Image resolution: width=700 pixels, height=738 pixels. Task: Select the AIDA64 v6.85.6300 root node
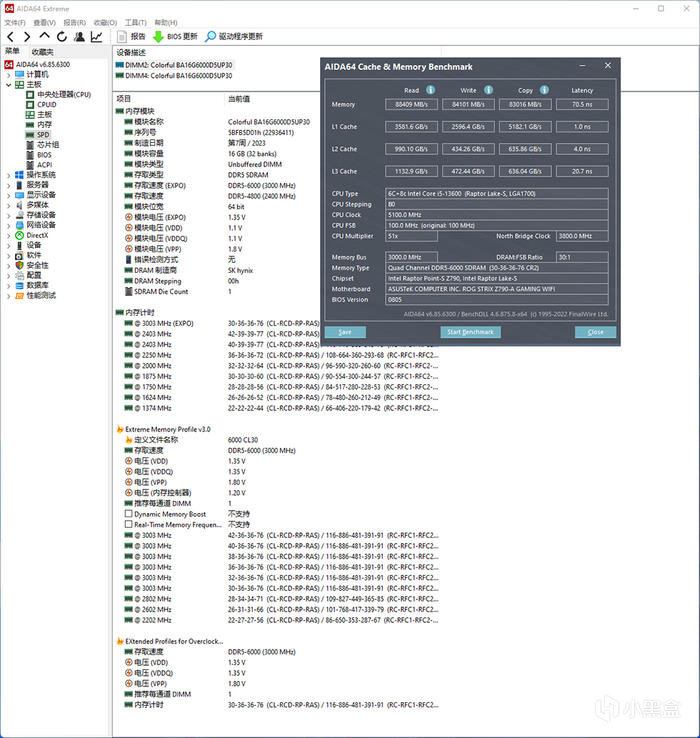coord(38,64)
